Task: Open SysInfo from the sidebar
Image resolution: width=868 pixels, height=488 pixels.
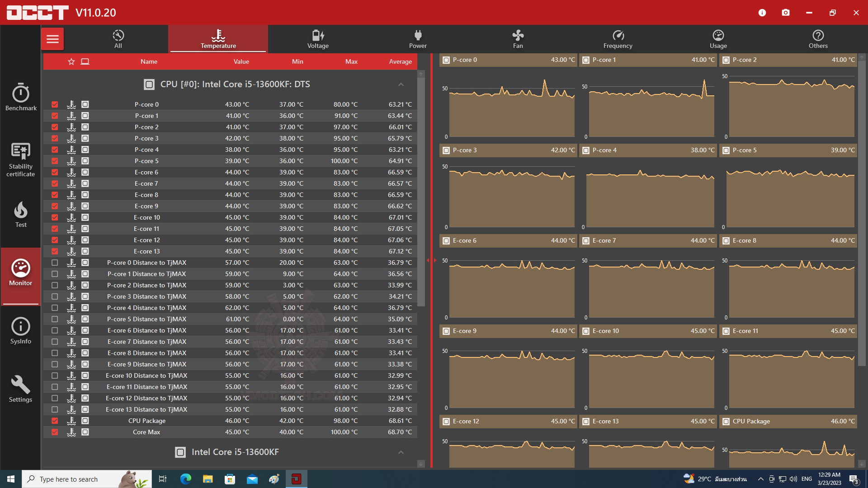Action: tap(21, 331)
